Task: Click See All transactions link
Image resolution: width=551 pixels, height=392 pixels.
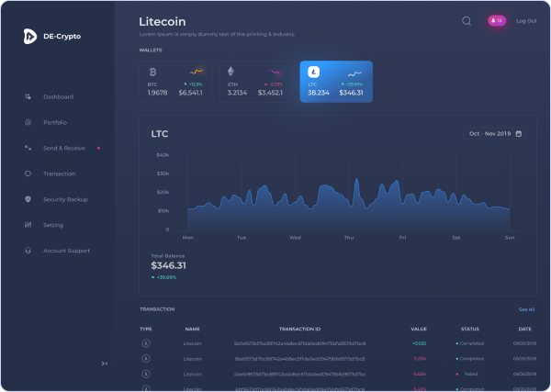Action: [x=526, y=309]
